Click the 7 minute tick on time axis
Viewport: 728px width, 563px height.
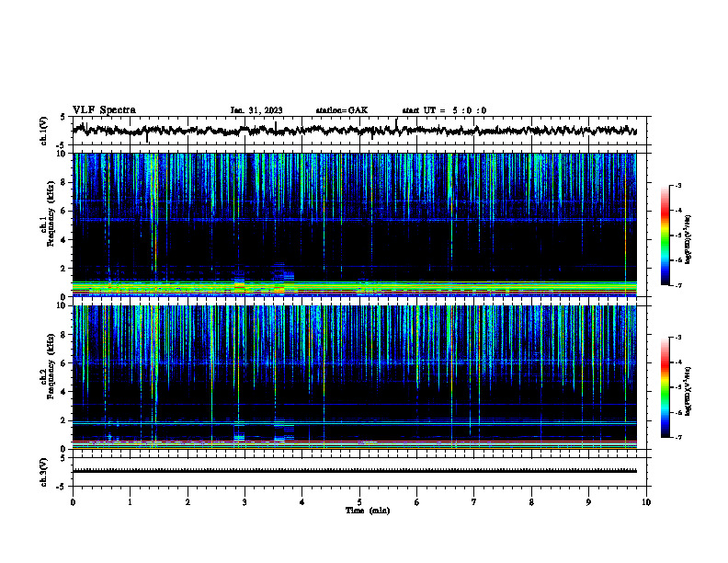474,502
